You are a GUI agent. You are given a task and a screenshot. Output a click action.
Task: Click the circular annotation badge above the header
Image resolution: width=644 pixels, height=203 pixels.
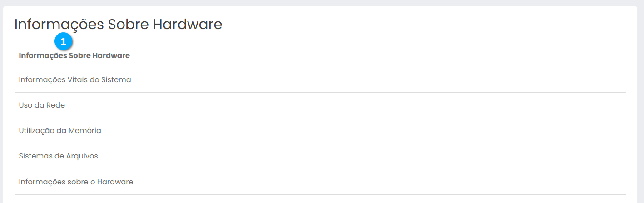pyautogui.click(x=64, y=42)
